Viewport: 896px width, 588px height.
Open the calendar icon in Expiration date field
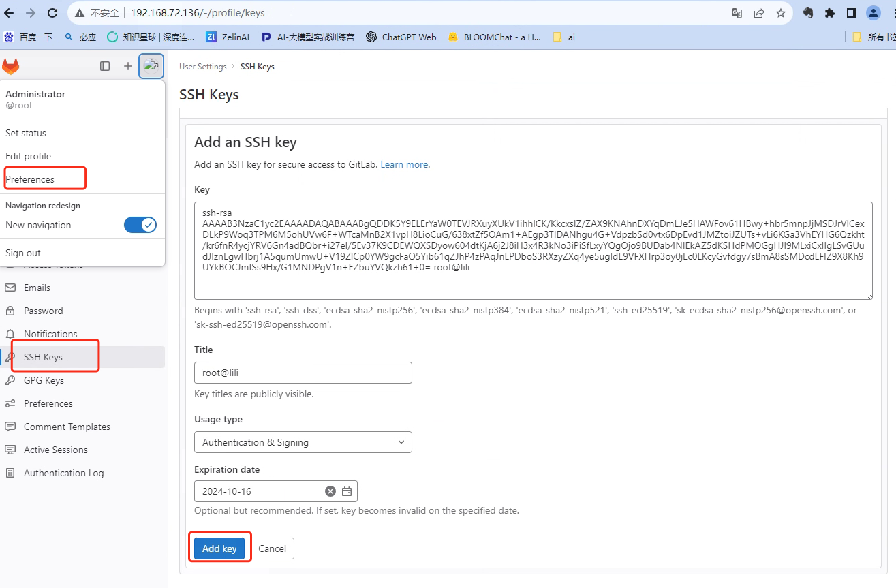[346, 491]
